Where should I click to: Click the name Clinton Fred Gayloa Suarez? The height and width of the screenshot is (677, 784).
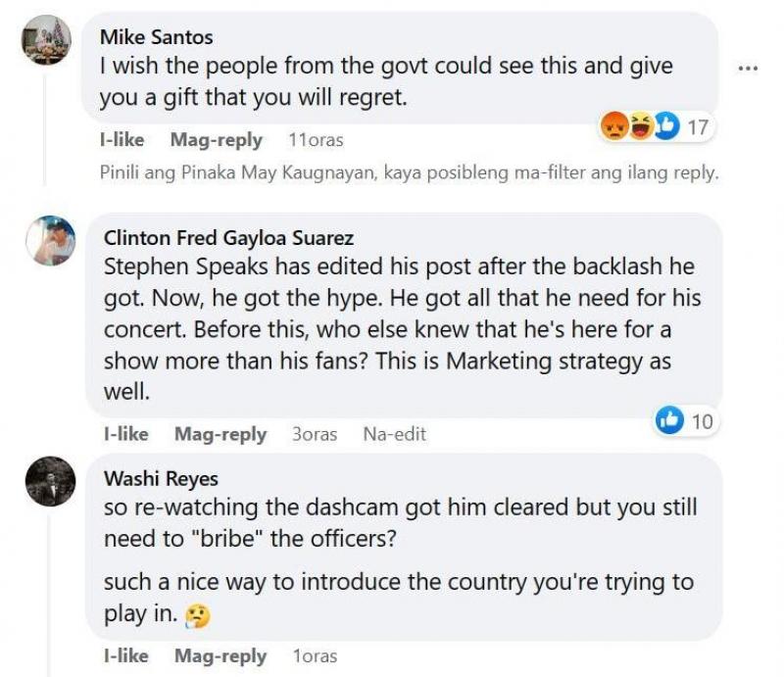[x=228, y=238]
